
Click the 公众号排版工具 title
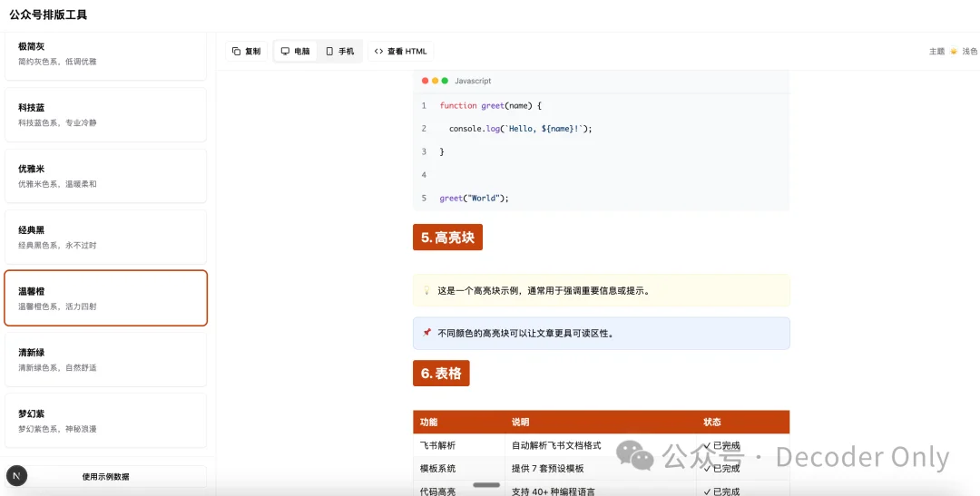click(x=48, y=15)
